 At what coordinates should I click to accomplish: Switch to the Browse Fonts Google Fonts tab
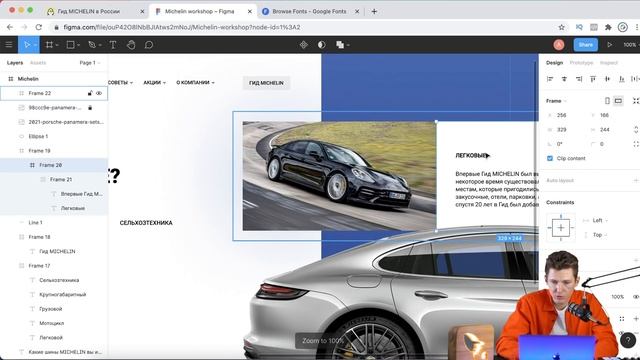[309, 11]
